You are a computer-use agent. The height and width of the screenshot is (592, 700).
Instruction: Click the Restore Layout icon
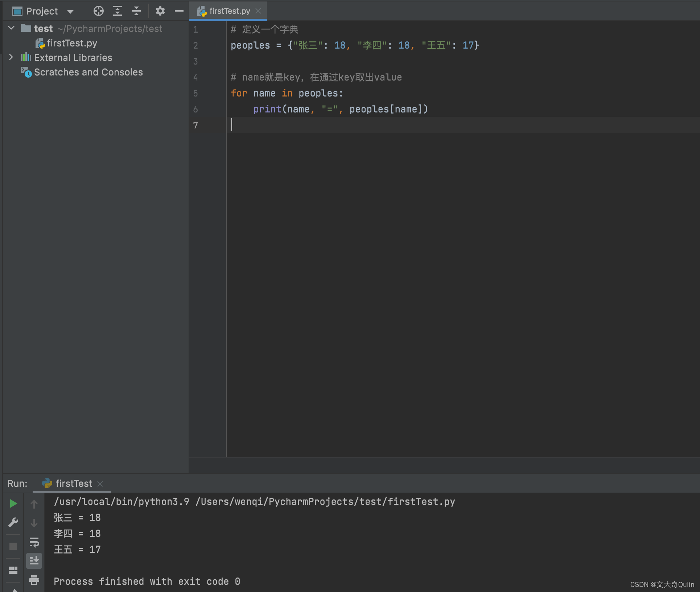click(x=13, y=570)
